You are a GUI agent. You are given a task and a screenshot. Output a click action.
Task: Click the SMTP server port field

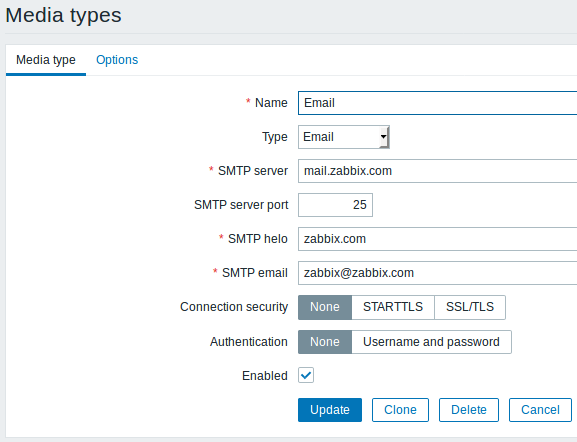335,205
